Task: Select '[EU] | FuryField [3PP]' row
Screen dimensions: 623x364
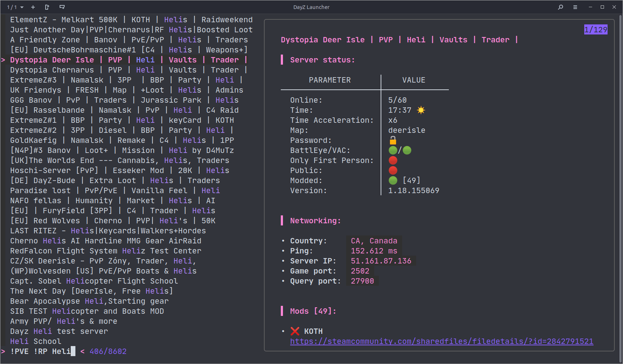Action: (113, 211)
